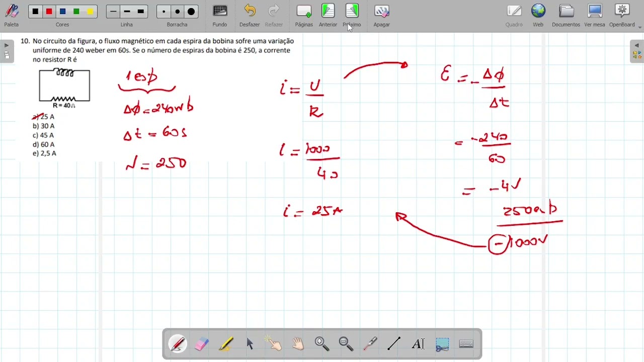Select the blue color swatch
The height and width of the screenshot is (362, 644).
point(62,12)
